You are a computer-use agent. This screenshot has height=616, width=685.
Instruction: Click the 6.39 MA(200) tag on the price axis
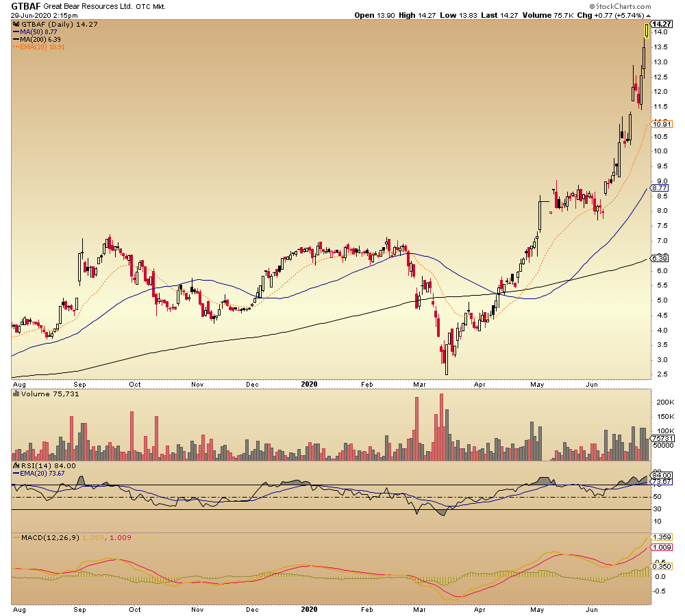[x=660, y=259]
